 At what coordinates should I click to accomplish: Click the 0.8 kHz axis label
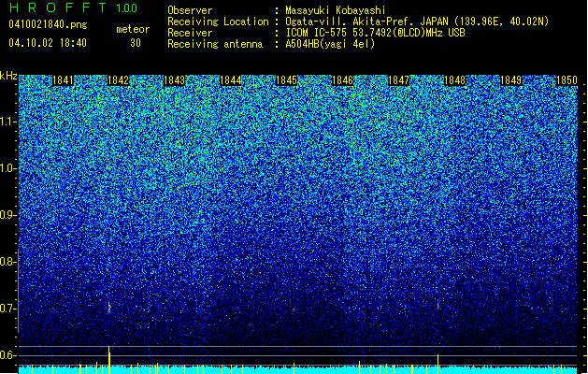(x=7, y=262)
